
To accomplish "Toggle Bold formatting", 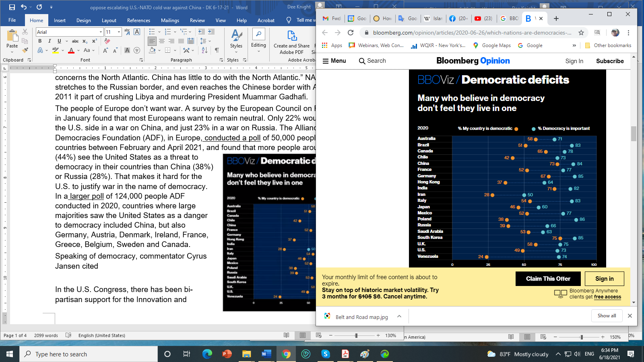I will coord(40,41).
